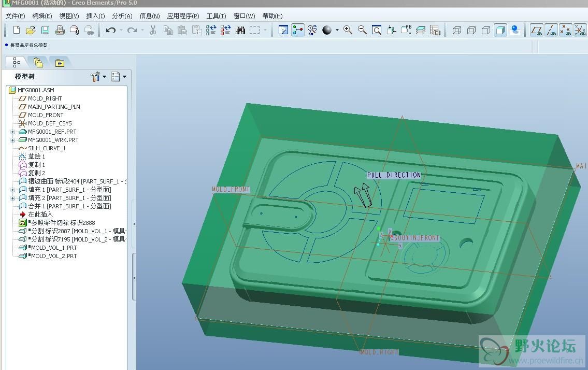Viewport: 588px width, 370px height.
Task: Expand the 填充 1 tree node
Action: point(13,190)
